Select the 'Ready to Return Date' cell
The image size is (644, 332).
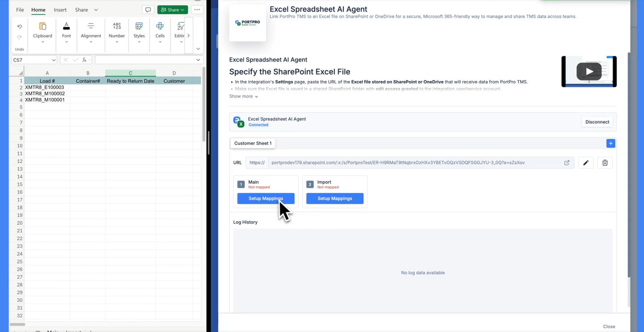[x=131, y=81]
